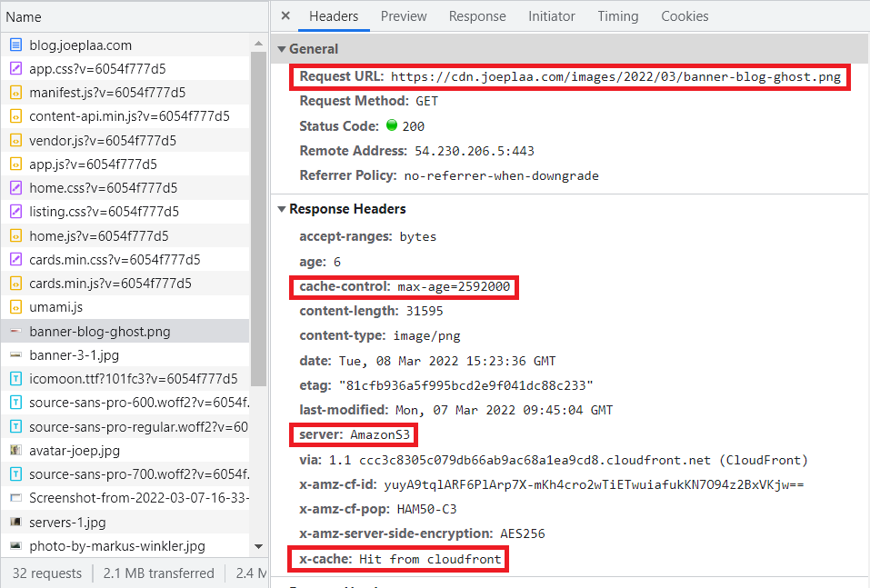
Task: Open the Preview tab
Action: (x=404, y=16)
